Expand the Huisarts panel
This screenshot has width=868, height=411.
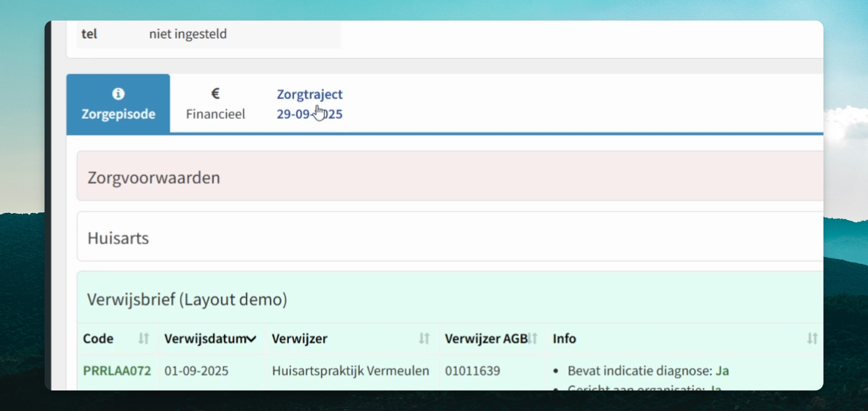coord(450,237)
